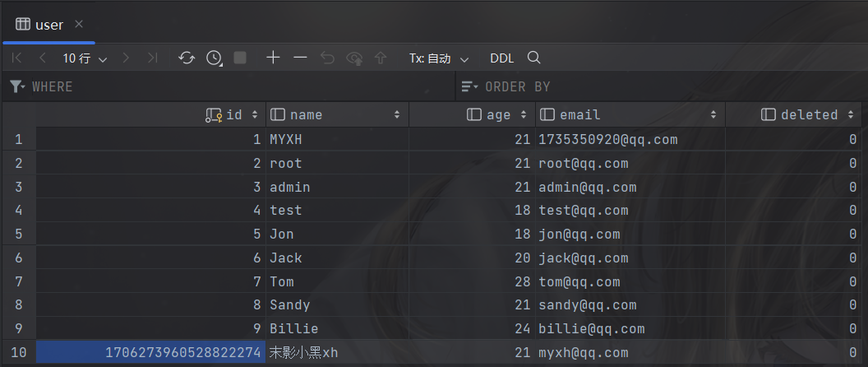Select the Jack name cell
This screenshot has height=367, width=868.
(337, 258)
